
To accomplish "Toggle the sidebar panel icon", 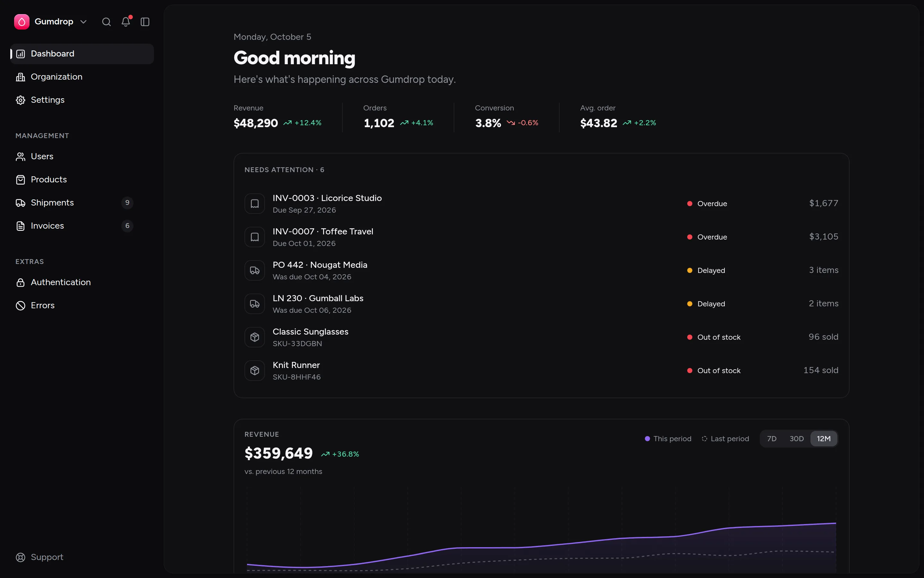I will tap(145, 22).
